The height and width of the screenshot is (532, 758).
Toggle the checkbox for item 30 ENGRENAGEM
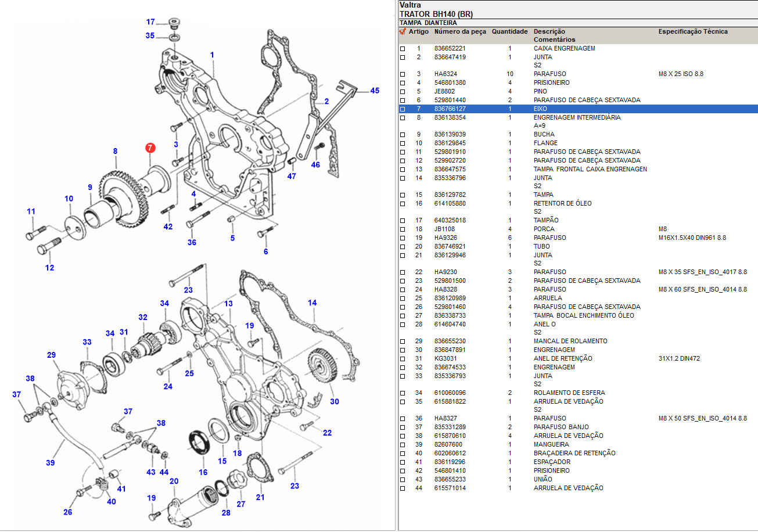[403, 350]
